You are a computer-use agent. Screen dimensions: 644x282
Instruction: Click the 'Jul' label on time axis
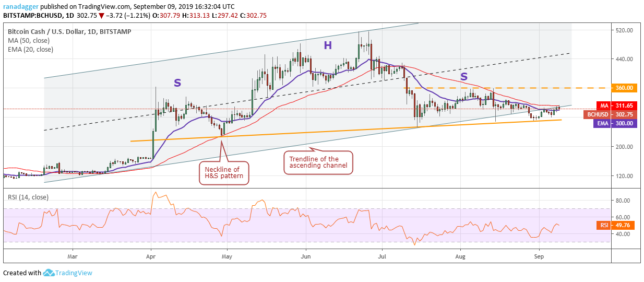tap(381, 256)
